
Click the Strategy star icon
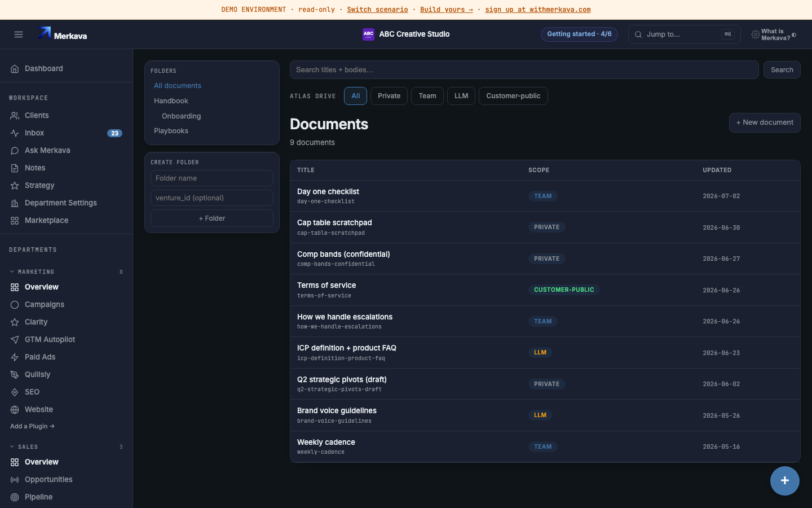point(15,186)
